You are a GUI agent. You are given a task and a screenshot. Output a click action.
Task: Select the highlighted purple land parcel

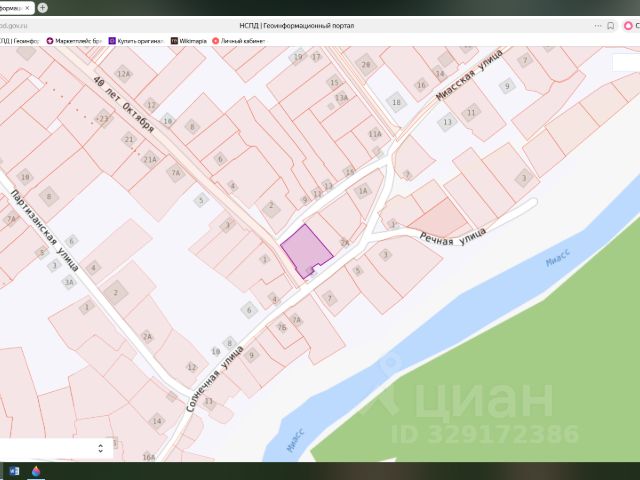pos(305,250)
